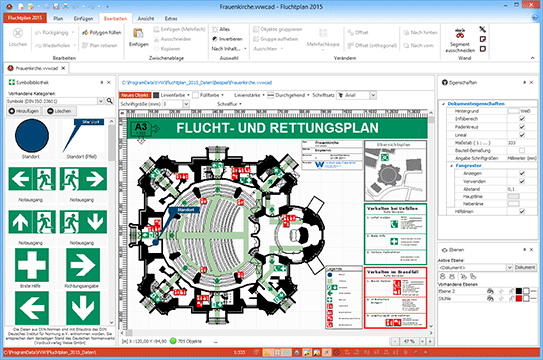Image resolution: width=543 pixels, height=360 pixels.
Task: Open the Fluchtplan 2015 application menu
Action: (25, 18)
